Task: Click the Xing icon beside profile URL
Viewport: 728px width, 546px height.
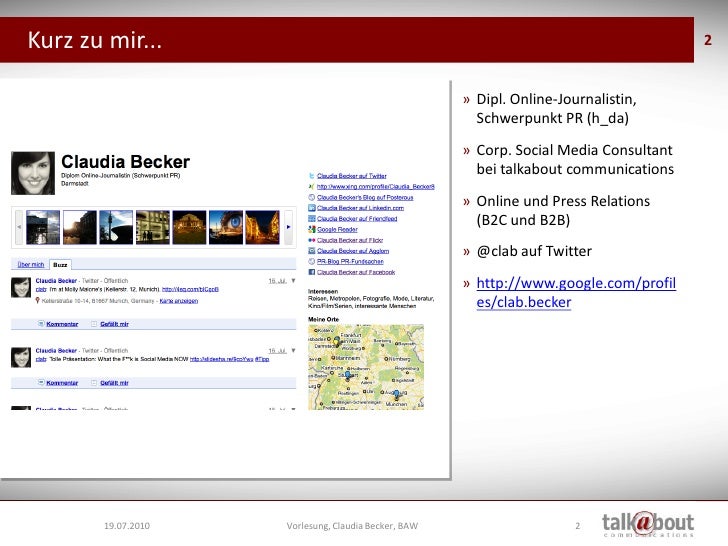Action: (x=312, y=187)
